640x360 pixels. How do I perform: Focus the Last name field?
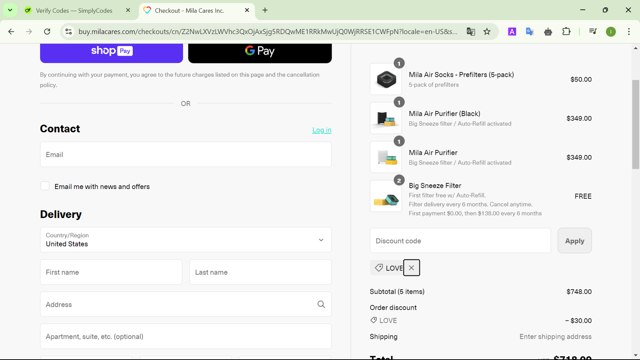point(260,272)
